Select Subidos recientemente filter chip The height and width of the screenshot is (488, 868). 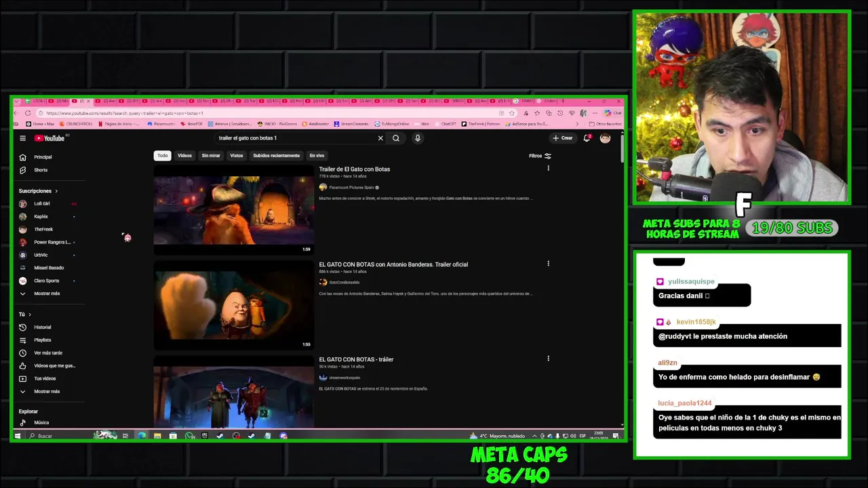click(x=276, y=156)
